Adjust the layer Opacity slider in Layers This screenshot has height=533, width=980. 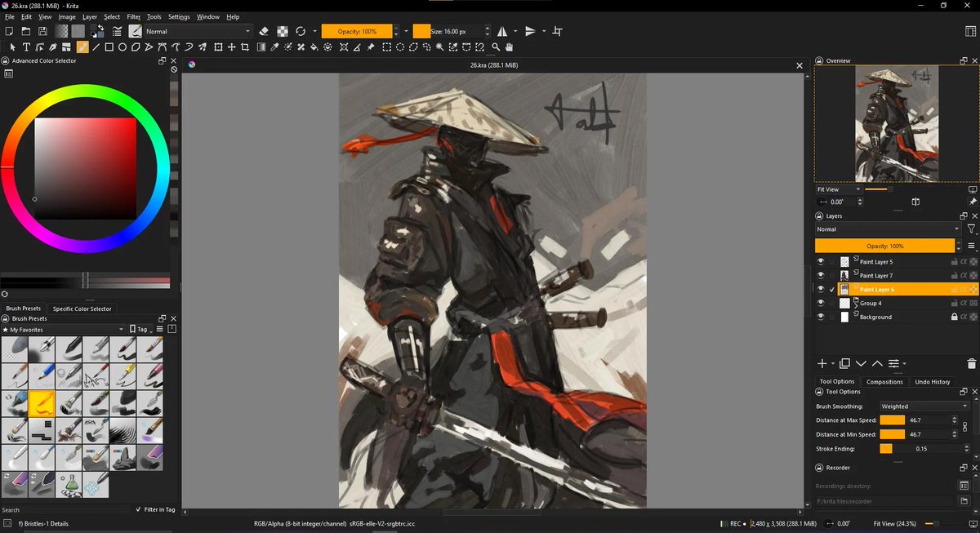(x=884, y=246)
